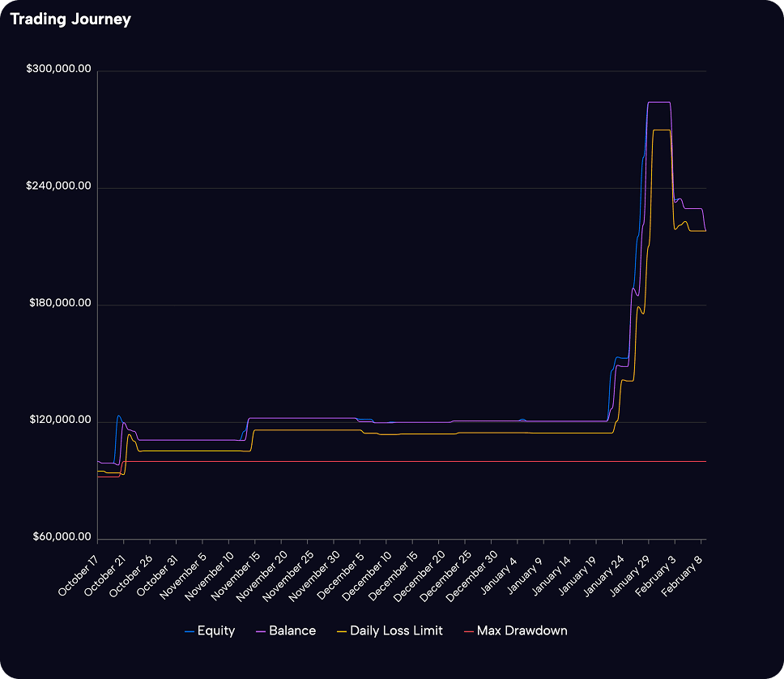Click the November 15 x-axis label

pyautogui.click(x=235, y=576)
